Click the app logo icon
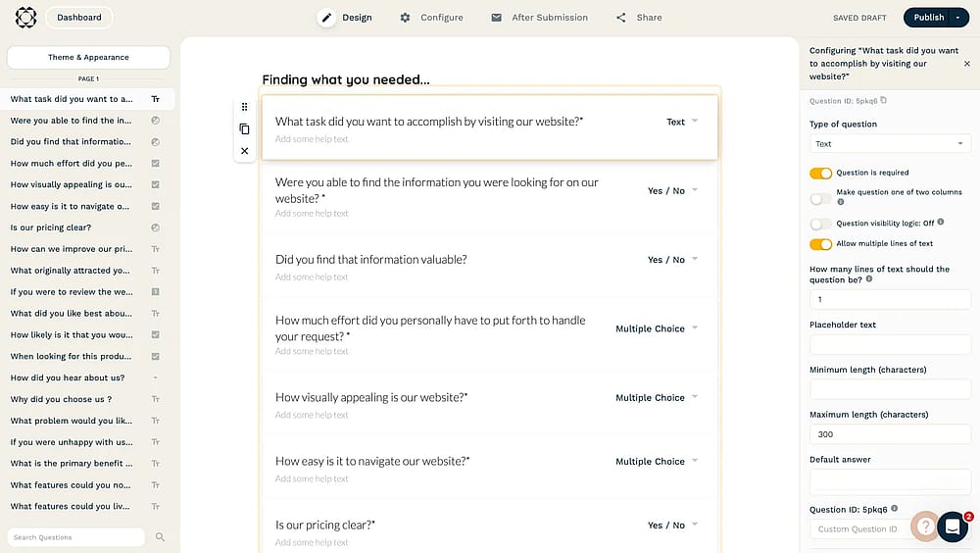The height and width of the screenshot is (553, 980). 25,18
